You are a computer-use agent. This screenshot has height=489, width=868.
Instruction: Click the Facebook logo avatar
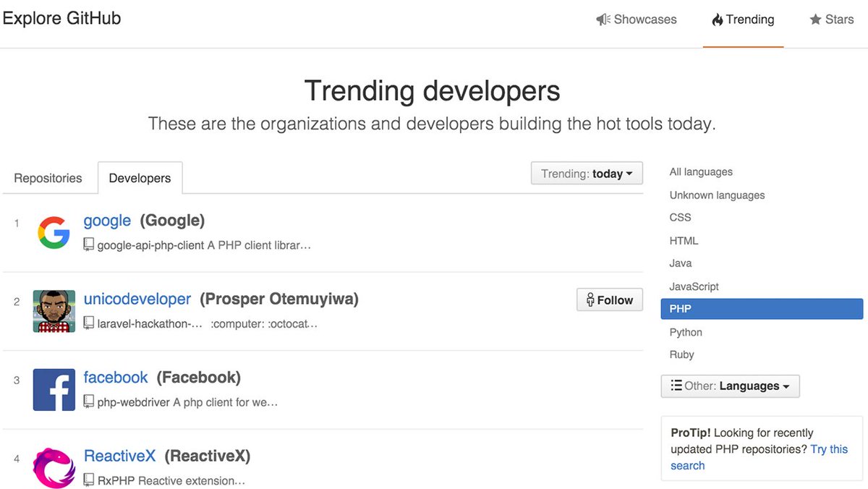pyautogui.click(x=54, y=390)
